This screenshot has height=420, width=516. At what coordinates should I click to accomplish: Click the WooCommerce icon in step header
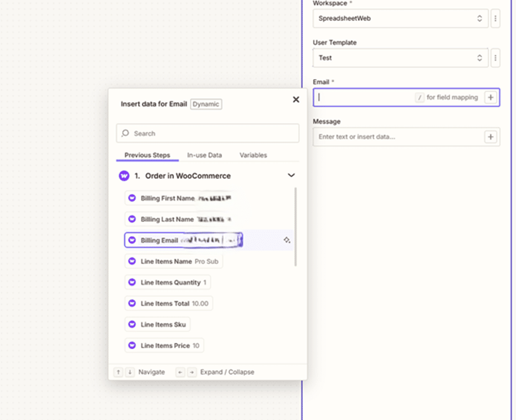tap(124, 176)
